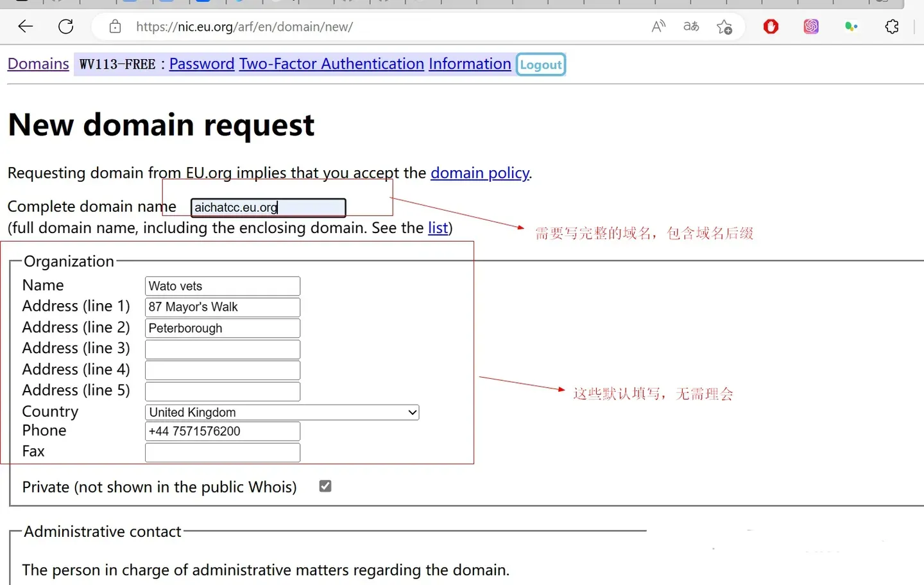Expand the Country dropdown
This screenshot has width=924, height=585.
click(282, 412)
